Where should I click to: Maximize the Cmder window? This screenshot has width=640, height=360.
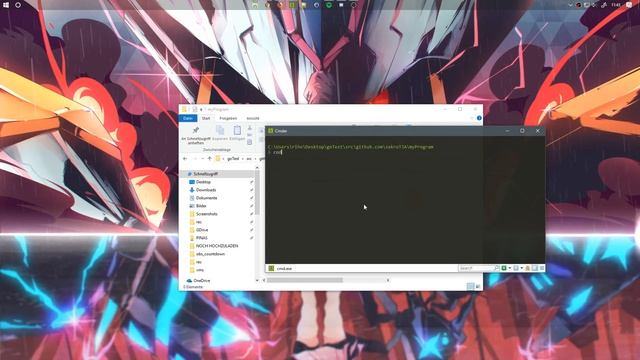[x=522, y=131]
